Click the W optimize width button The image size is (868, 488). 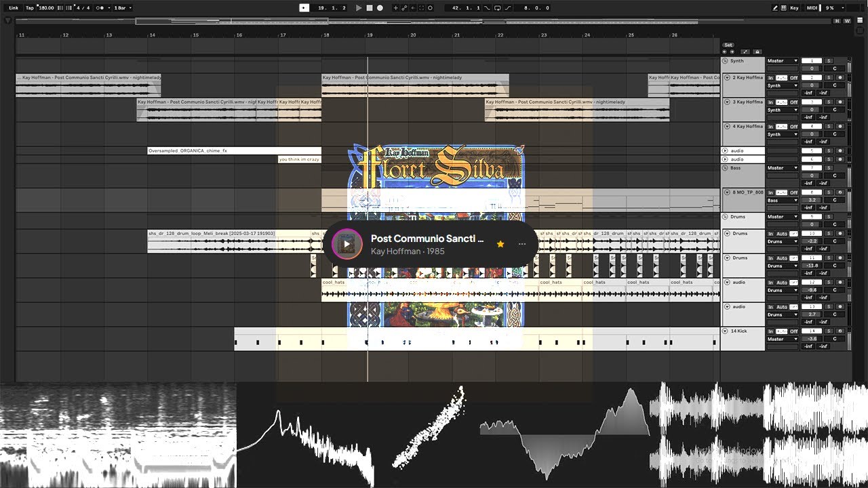pos(847,21)
